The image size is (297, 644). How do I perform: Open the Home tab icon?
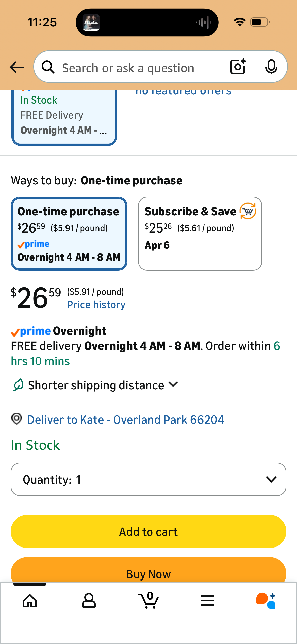(30, 601)
